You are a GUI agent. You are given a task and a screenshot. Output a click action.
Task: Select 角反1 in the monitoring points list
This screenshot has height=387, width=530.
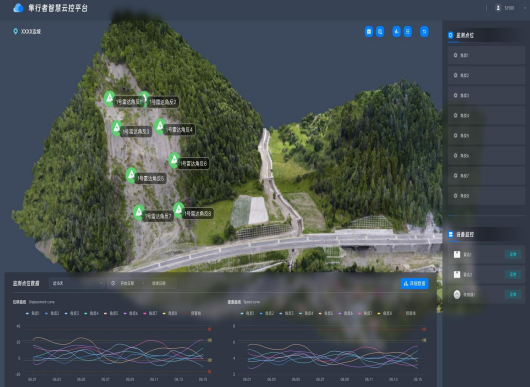486,55
